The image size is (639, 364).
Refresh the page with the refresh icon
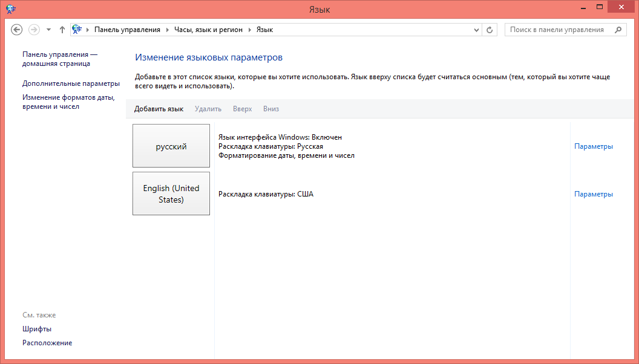point(490,30)
